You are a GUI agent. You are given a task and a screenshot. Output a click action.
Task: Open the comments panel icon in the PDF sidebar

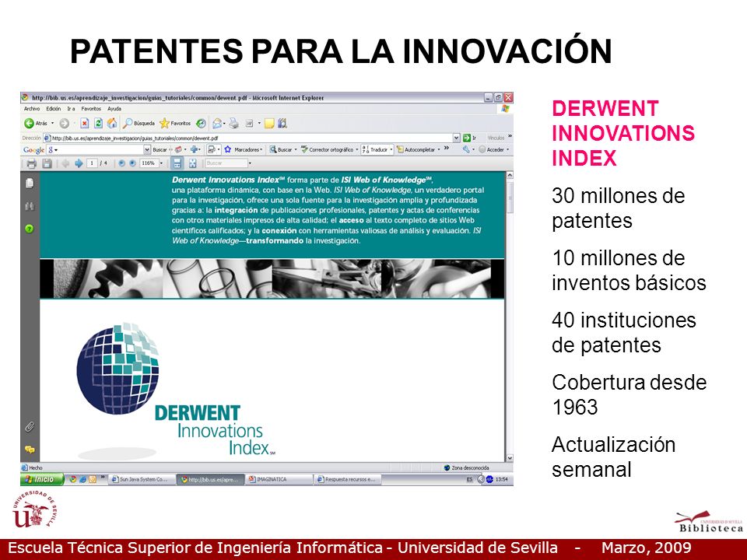point(30,450)
